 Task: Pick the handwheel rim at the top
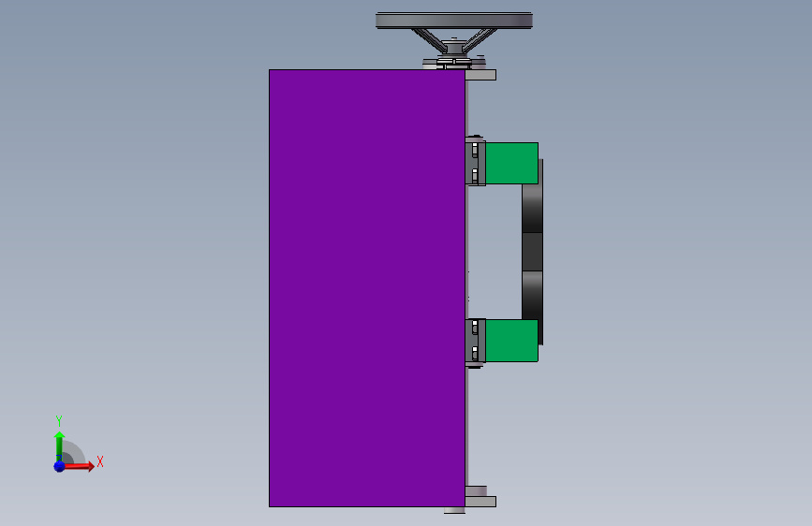point(453,21)
